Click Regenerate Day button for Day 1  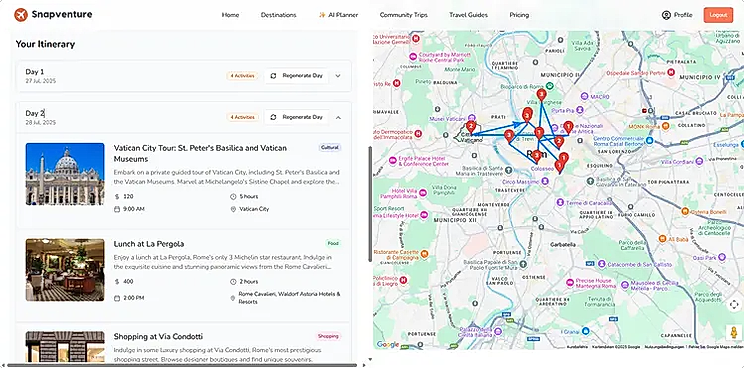(297, 76)
